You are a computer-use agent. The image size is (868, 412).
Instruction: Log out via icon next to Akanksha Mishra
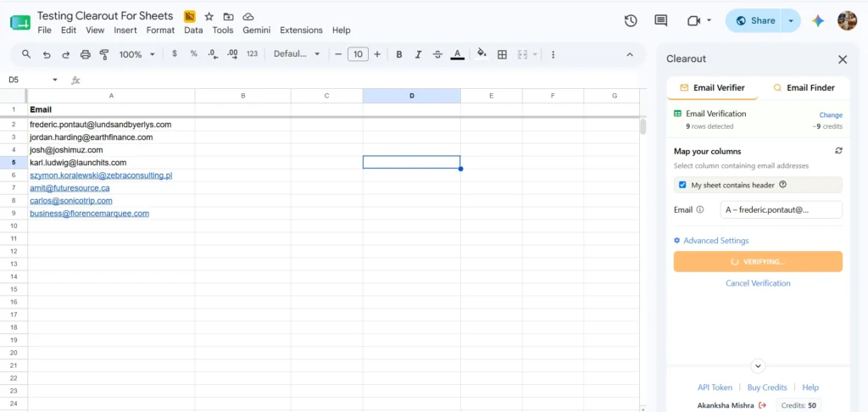(763, 405)
